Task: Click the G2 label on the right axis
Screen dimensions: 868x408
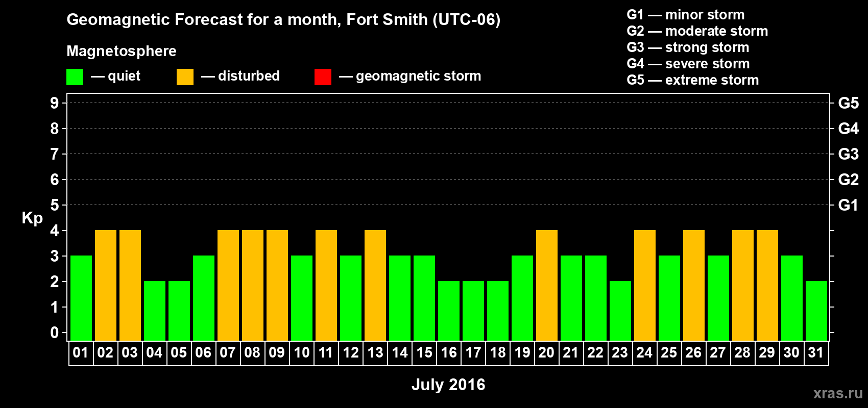Action: click(849, 180)
